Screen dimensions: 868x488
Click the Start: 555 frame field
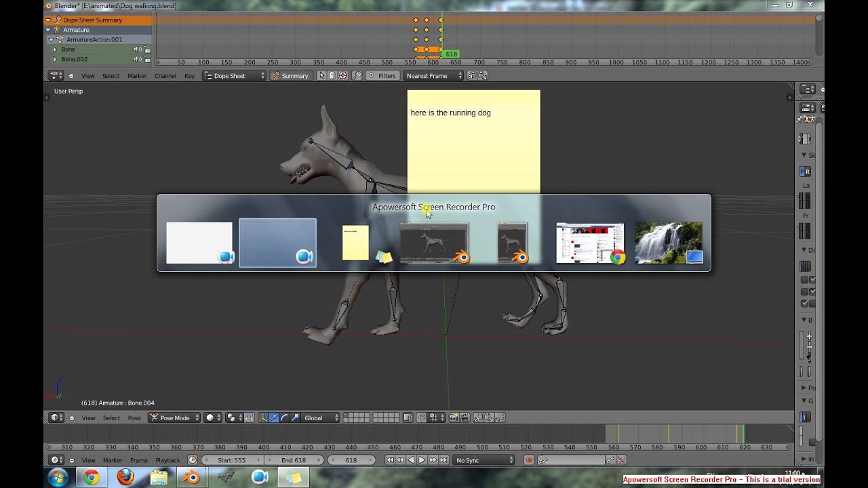tap(233, 460)
